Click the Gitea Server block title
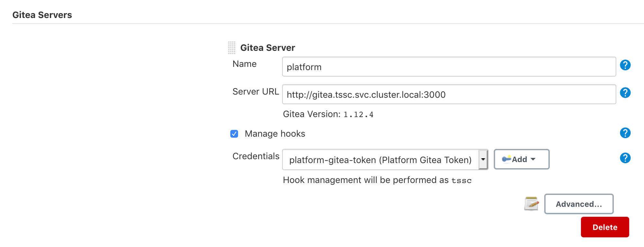The width and height of the screenshot is (644, 247). pyautogui.click(x=268, y=48)
